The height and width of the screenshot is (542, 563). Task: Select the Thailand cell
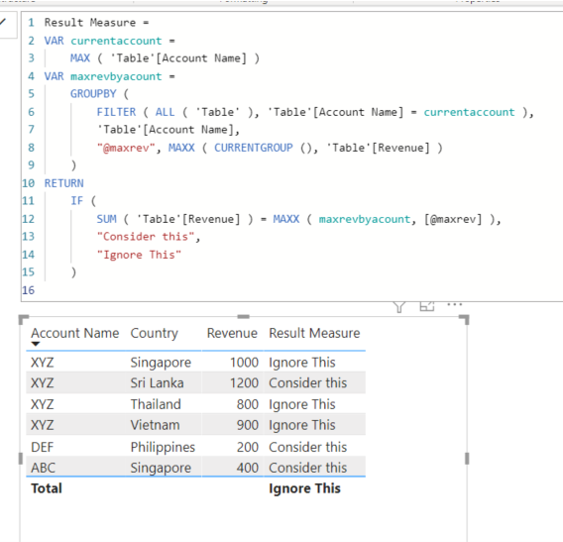coord(155,404)
